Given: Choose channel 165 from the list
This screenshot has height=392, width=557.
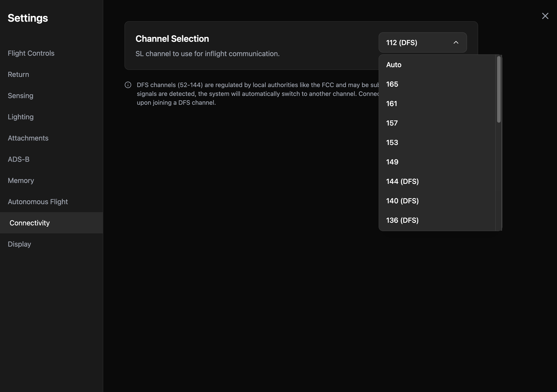Looking at the screenshot, I should click(437, 84).
